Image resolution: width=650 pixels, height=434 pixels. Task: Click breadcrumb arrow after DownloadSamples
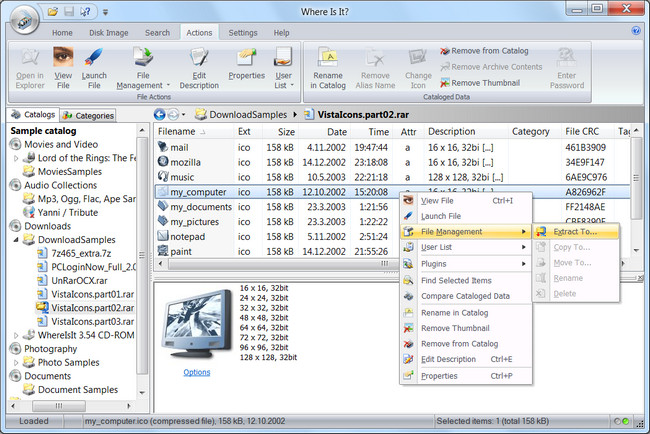tap(295, 115)
